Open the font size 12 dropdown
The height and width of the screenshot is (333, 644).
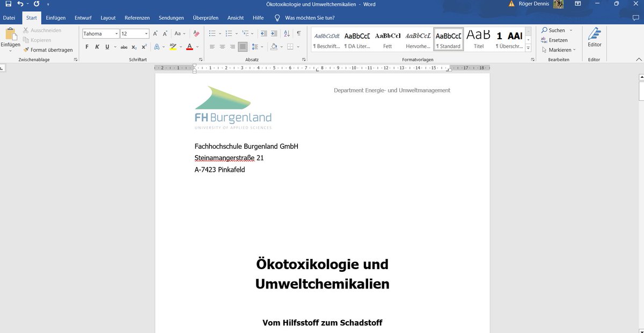146,33
